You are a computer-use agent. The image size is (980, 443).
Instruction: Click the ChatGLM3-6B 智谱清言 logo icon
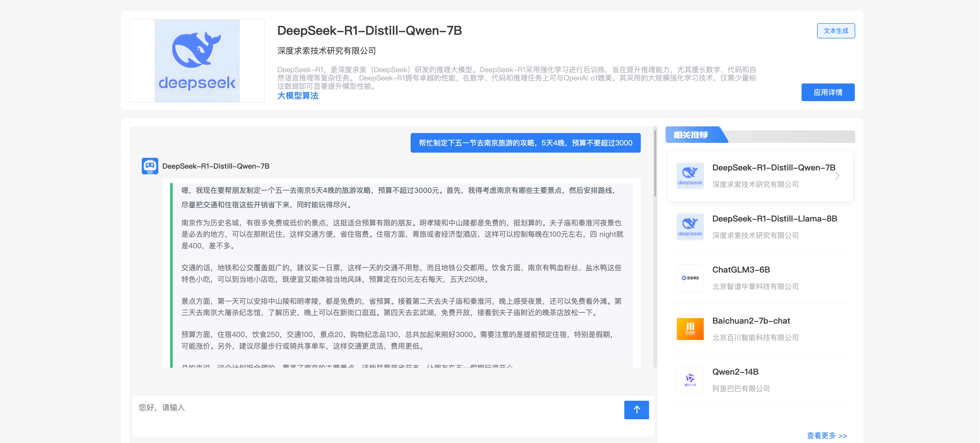[690, 278]
